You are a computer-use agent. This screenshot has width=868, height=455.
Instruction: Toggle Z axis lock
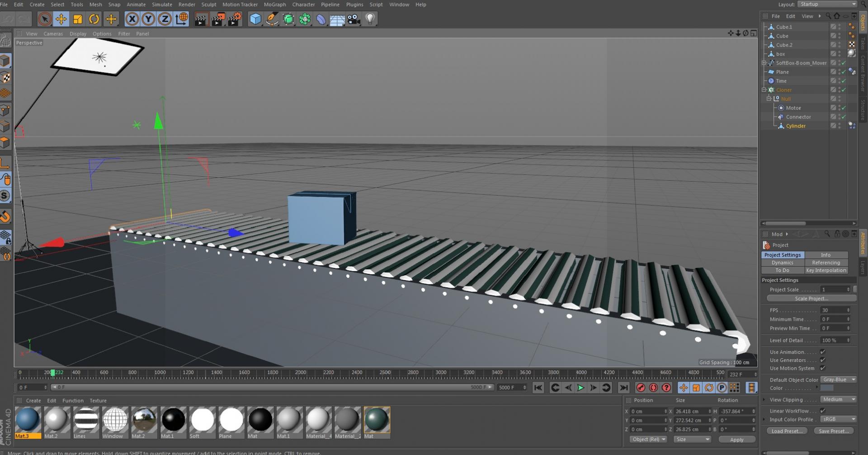(165, 19)
